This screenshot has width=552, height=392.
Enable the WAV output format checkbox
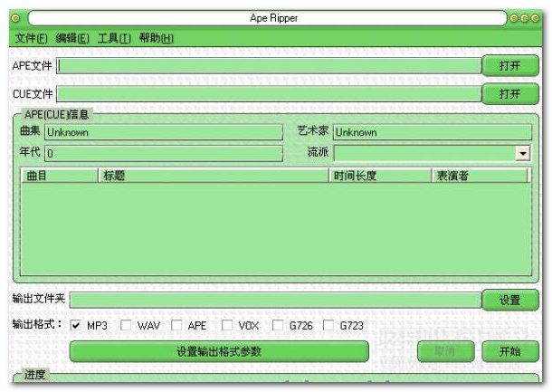click(126, 325)
